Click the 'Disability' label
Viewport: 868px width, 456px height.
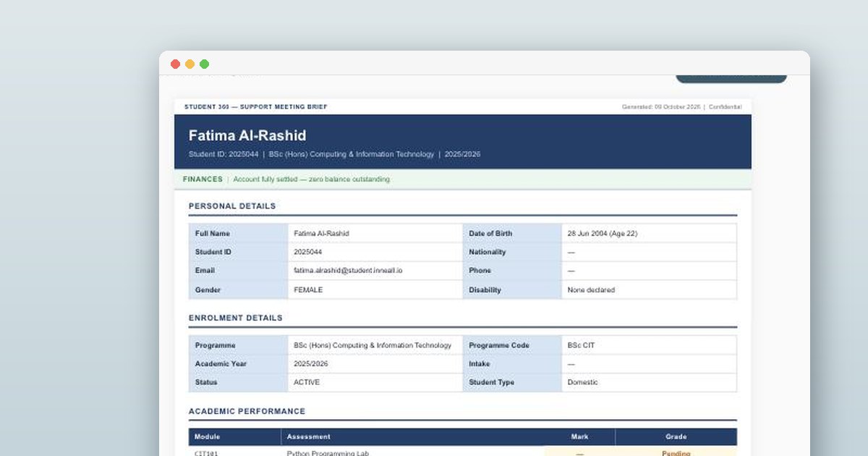[485, 290]
